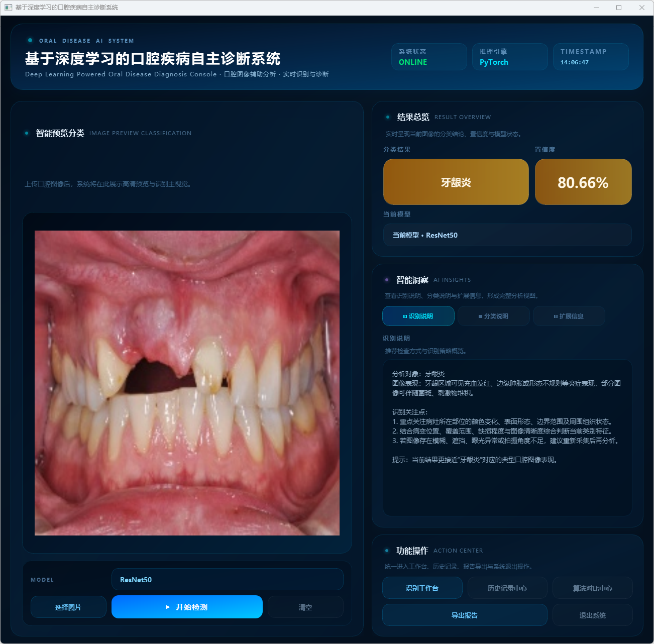The width and height of the screenshot is (654, 644).
Task: Click the oral image preview
Action: click(x=187, y=383)
